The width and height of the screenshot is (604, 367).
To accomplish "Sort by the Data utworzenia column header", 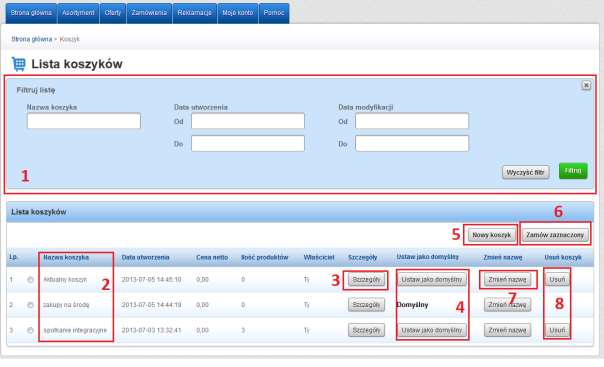I will point(145,257).
